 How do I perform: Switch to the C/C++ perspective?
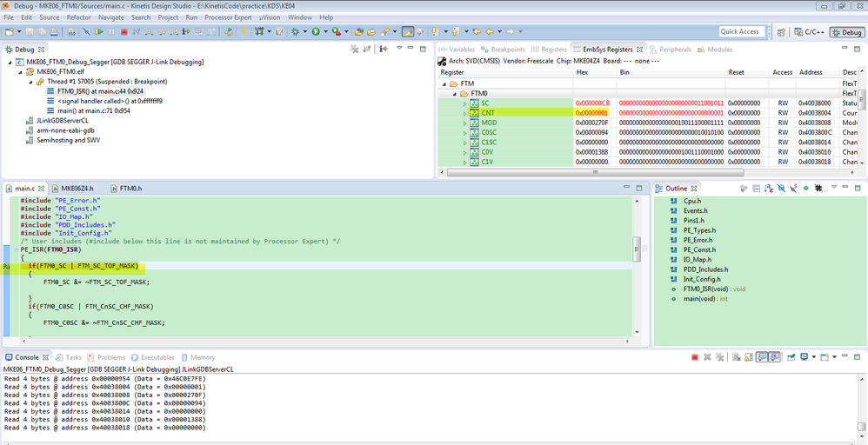pos(809,32)
